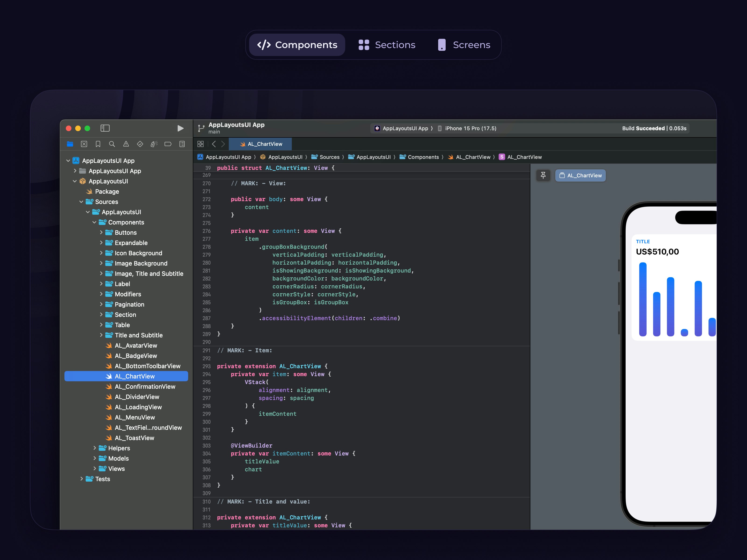Expand the Views folder
The image size is (747, 560).
click(95, 469)
